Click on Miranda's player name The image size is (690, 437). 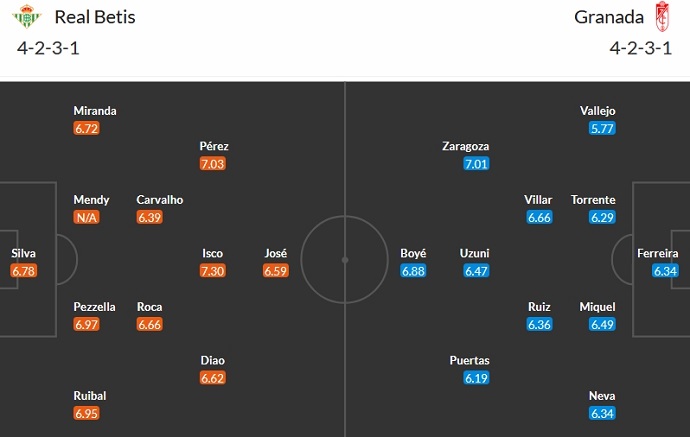(x=95, y=110)
